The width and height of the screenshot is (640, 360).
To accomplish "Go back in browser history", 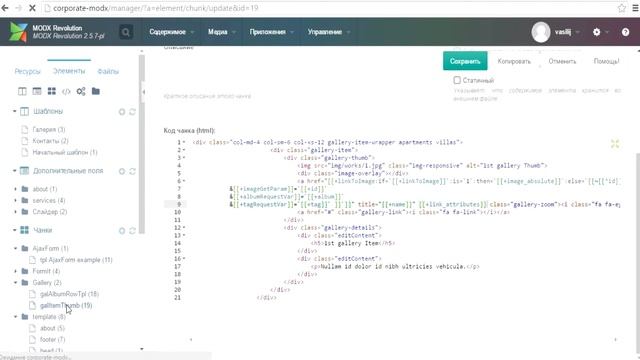I will point(5,8).
